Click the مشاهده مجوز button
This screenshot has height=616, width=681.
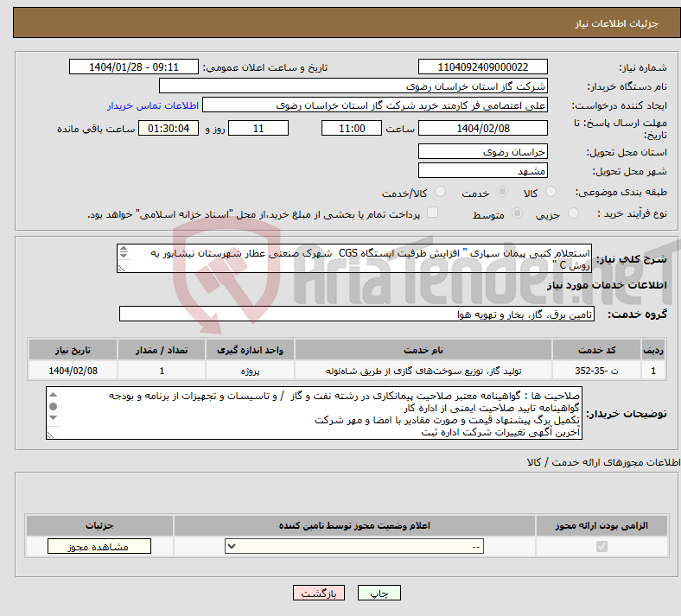point(99,547)
